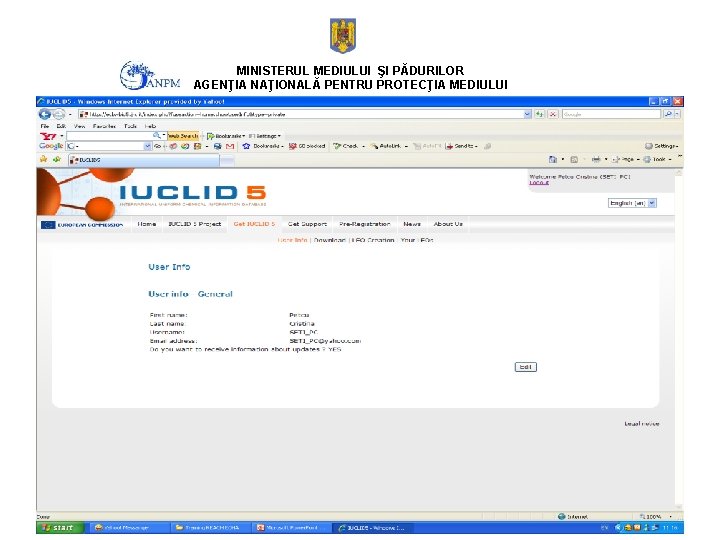Open the Get IUCLID 5 navigation tab
The image size is (720, 540).
[254, 224]
